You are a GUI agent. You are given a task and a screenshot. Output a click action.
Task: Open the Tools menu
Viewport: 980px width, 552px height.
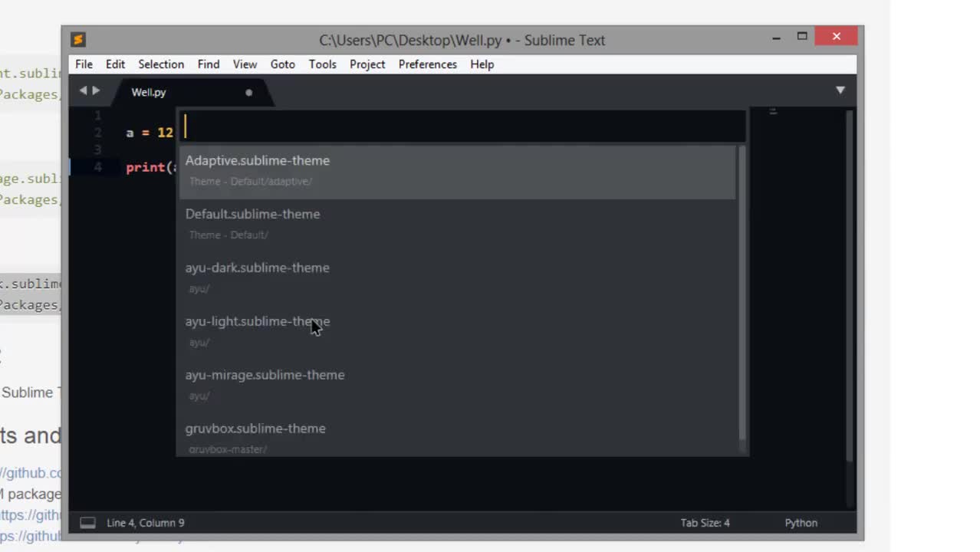(322, 64)
